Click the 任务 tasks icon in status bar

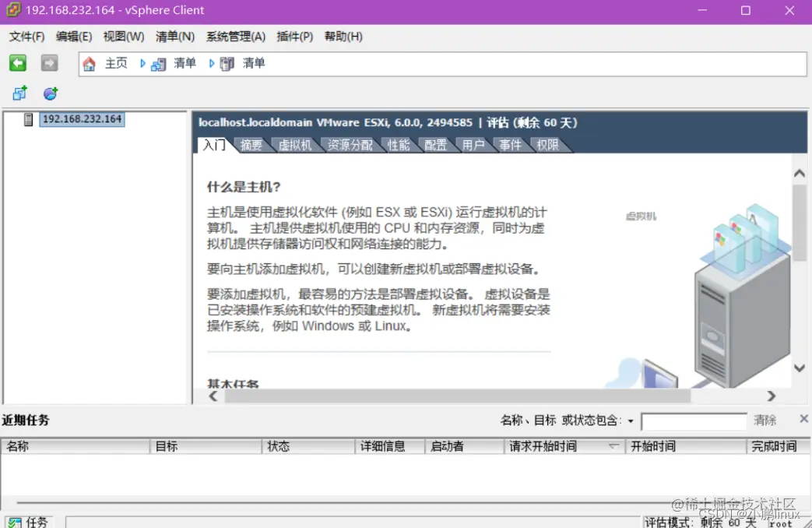point(15,523)
